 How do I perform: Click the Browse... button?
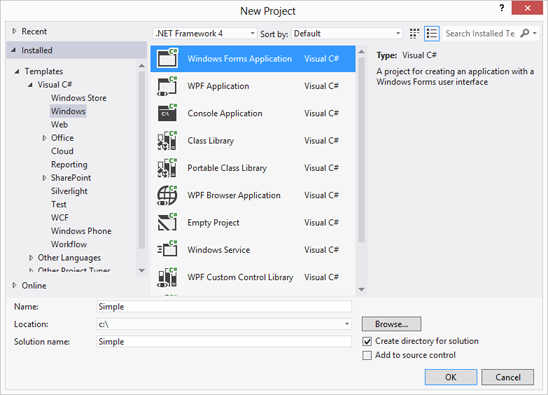(391, 324)
